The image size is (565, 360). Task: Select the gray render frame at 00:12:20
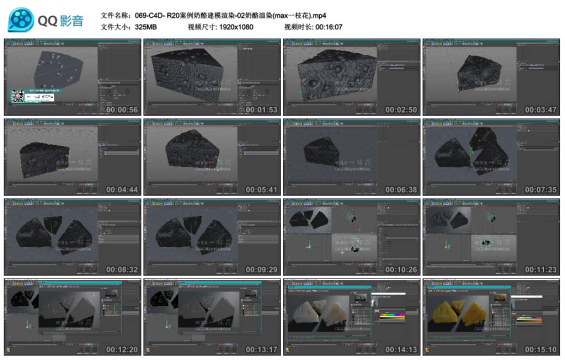72,317
